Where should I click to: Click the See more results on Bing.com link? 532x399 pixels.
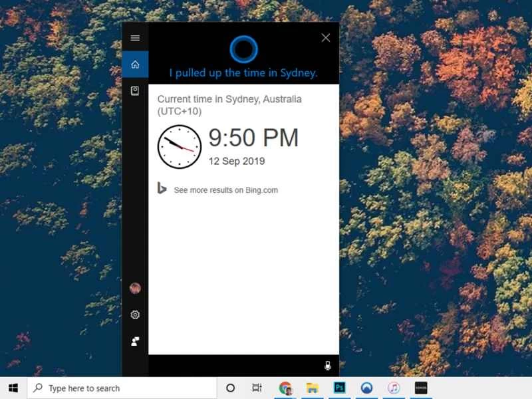pyautogui.click(x=225, y=190)
